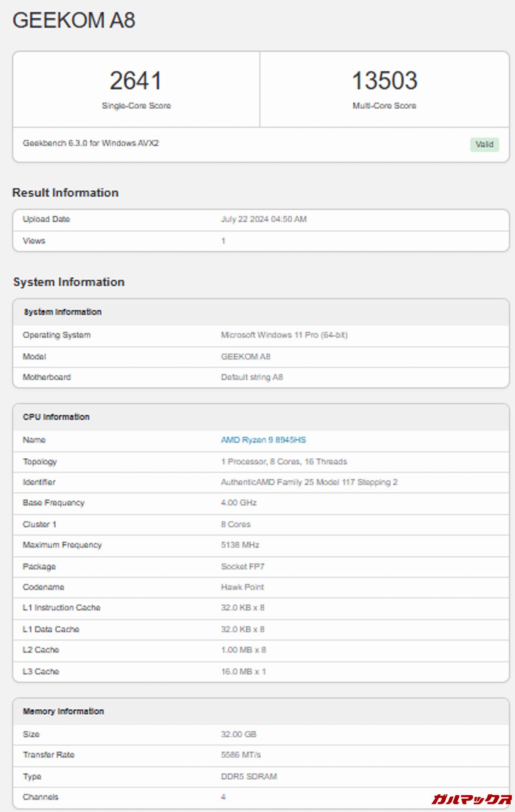Click the GEEKOM A8 page title
This screenshot has width=515, height=812.
[x=74, y=20]
